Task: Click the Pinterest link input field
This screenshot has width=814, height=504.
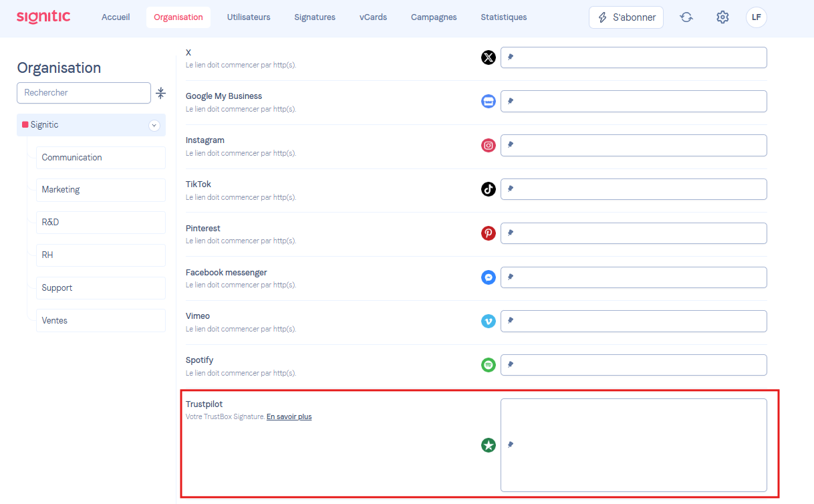Action: (x=634, y=233)
